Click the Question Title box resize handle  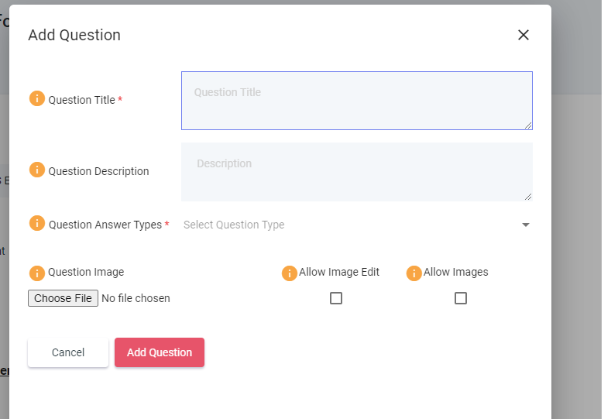point(527,125)
